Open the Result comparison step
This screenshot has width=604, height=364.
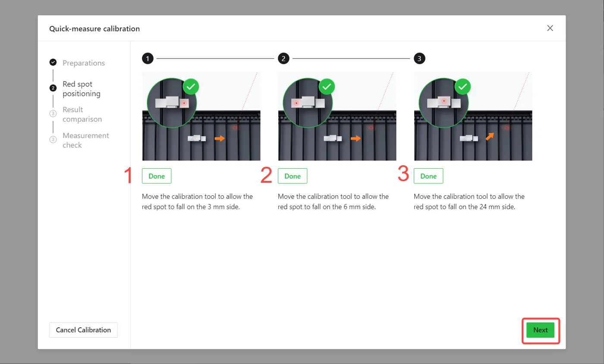click(x=82, y=114)
